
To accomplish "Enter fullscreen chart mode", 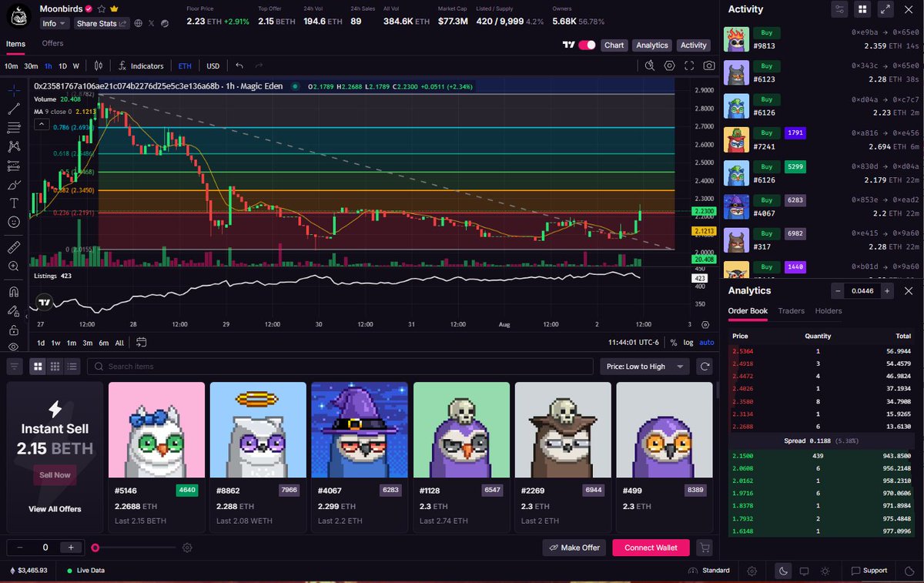I will (x=689, y=66).
